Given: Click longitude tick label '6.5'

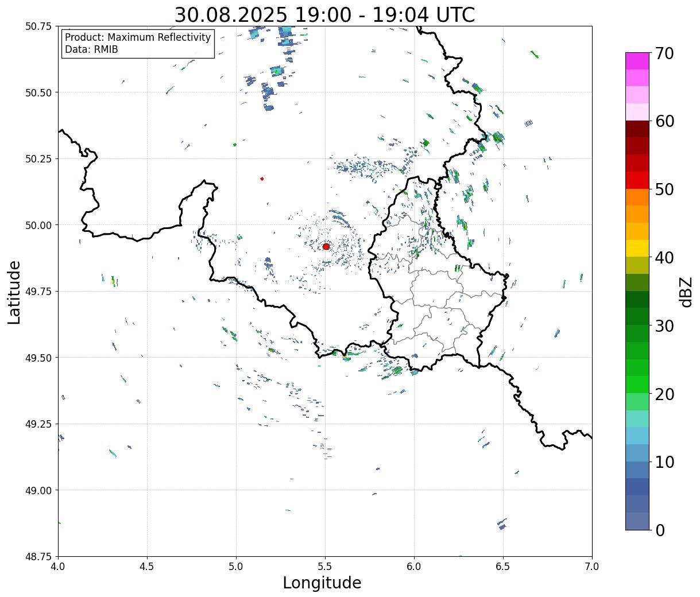Looking at the screenshot, I should click(x=503, y=566).
